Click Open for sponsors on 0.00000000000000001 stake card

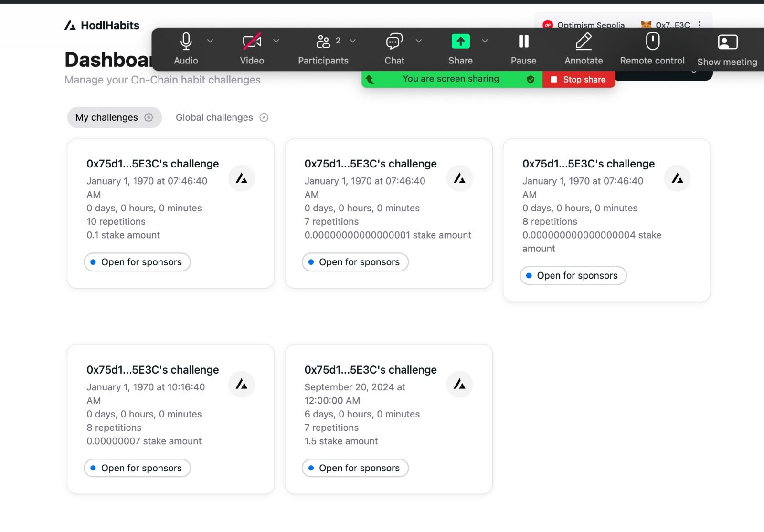tap(355, 262)
